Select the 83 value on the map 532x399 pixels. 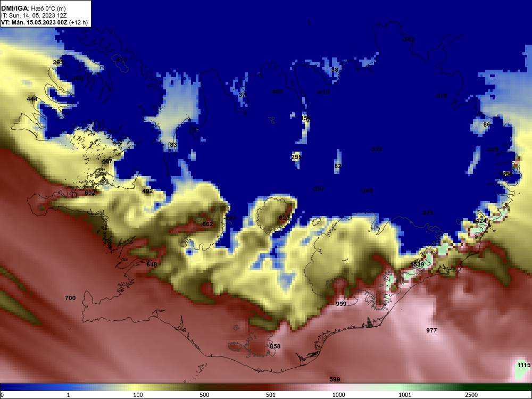[x=173, y=145]
